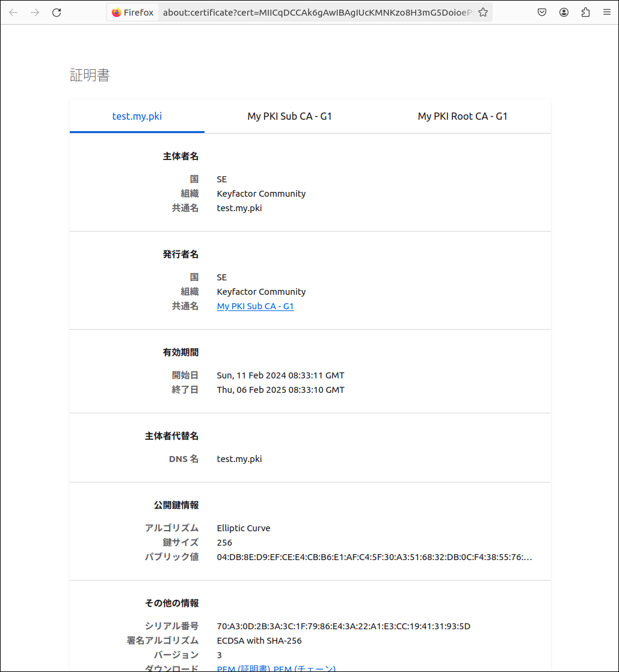Screen dimensions: 619x672
Task: Click the Save to Pocket icon
Action: pos(542,12)
